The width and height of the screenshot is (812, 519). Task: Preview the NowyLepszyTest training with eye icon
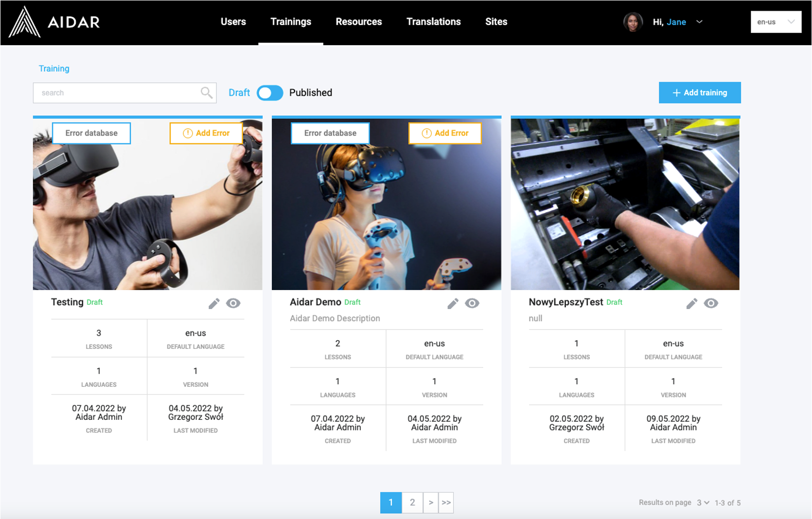pyautogui.click(x=711, y=303)
